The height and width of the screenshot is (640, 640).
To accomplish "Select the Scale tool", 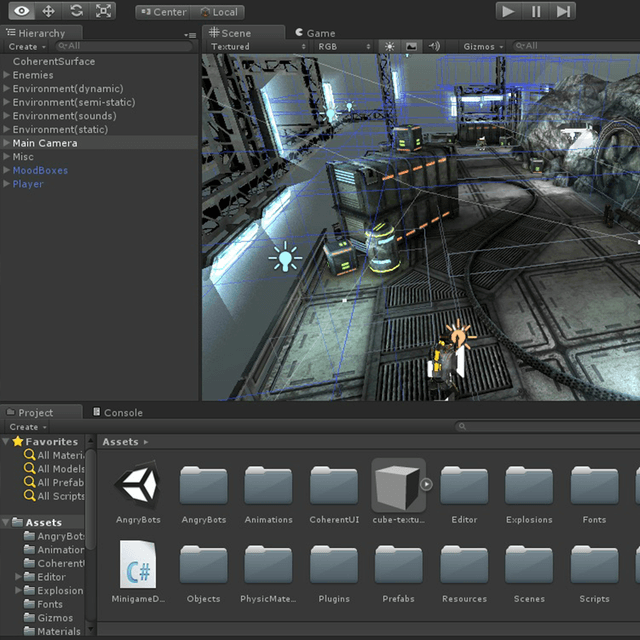I will [x=104, y=11].
